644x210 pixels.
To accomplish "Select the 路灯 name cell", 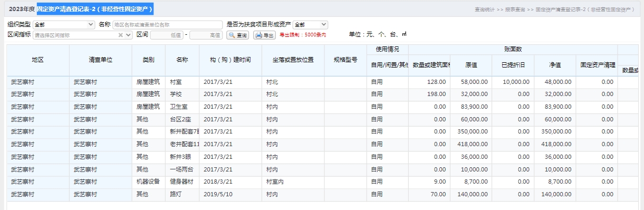I will (x=182, y=194).
